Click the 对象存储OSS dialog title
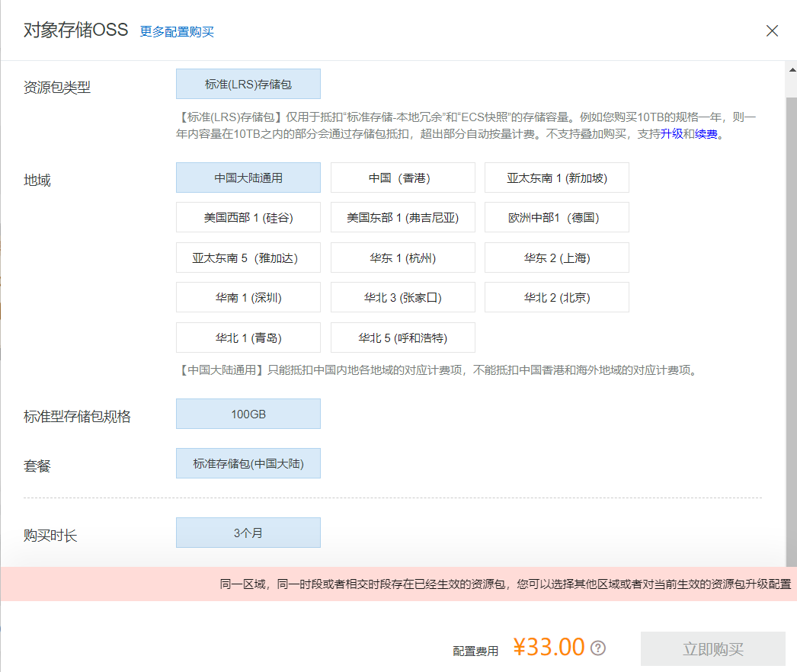The image size is (797, 672). [x=75, y=30]
